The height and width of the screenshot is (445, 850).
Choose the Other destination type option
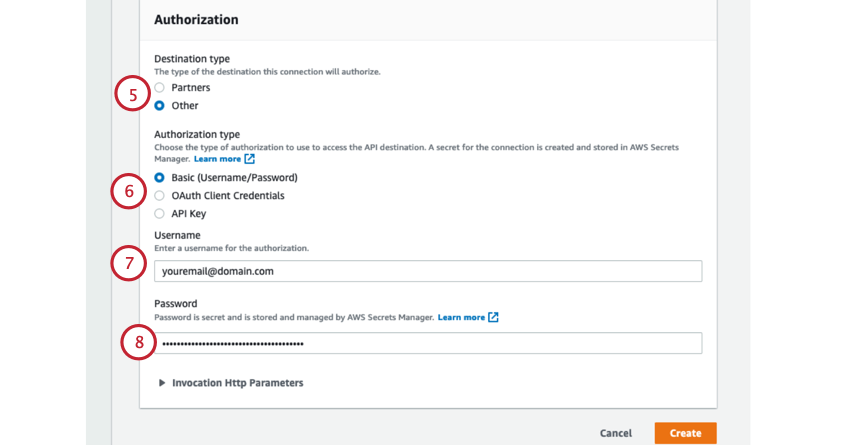pos(160,106)
